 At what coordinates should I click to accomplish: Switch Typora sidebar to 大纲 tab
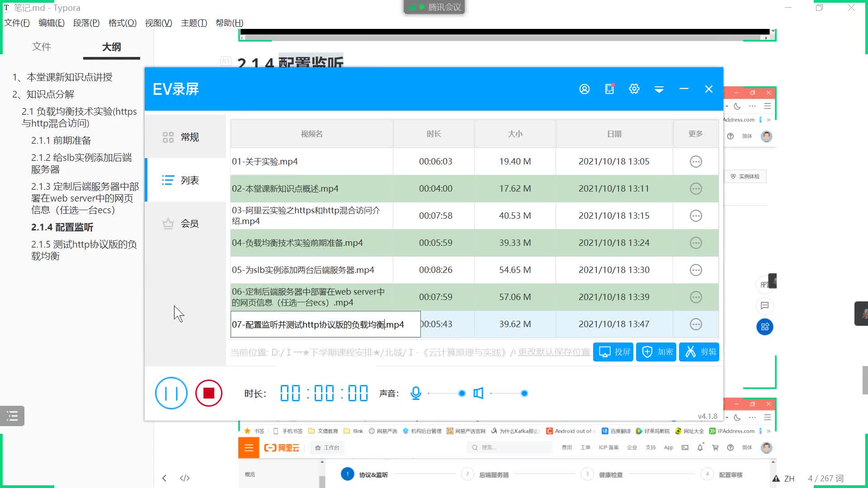pos(111,47)
